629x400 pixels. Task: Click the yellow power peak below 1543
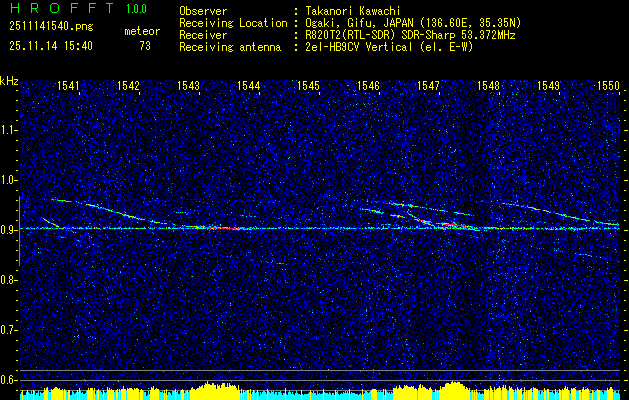click(213, 388)
